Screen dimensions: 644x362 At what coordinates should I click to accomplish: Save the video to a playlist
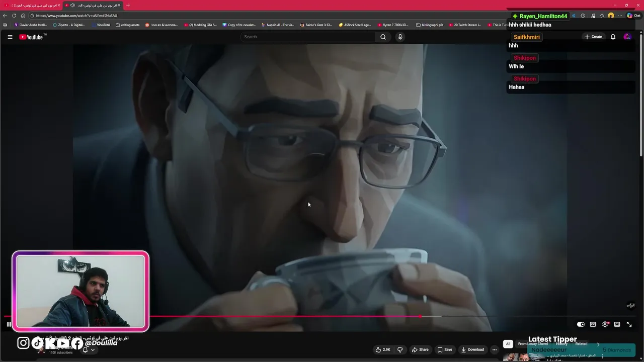(445, 349)
